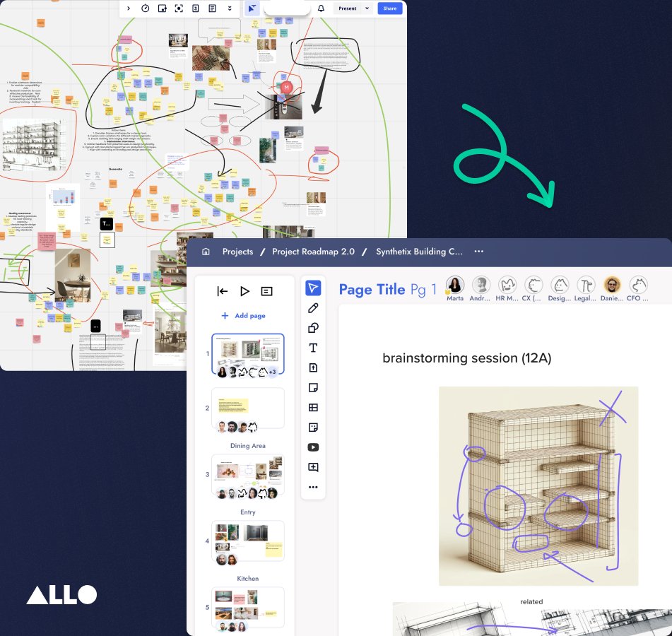
Task: Edit the Page Title heading
Action: pyautogui.click(x=372, y=290)
